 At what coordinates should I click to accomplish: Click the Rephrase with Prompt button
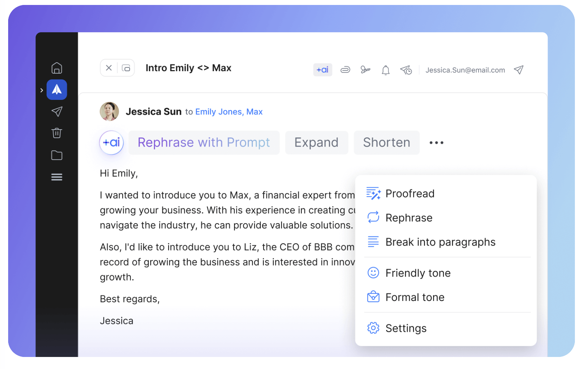(x=204, y=142)
